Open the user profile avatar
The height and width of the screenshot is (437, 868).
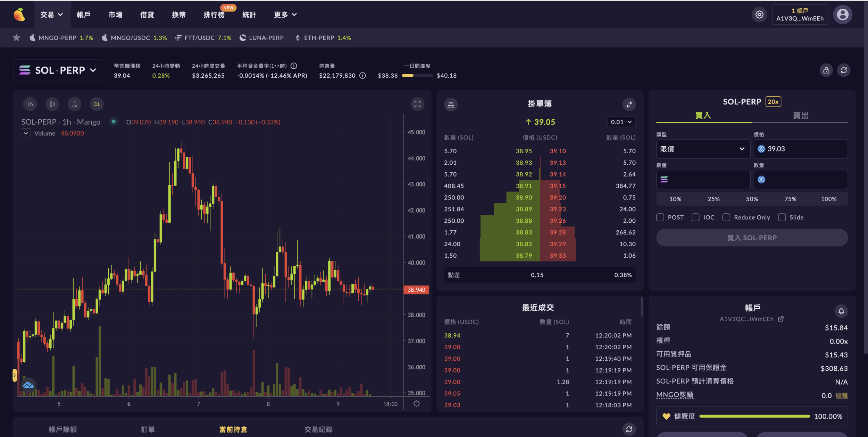point(843,15)
